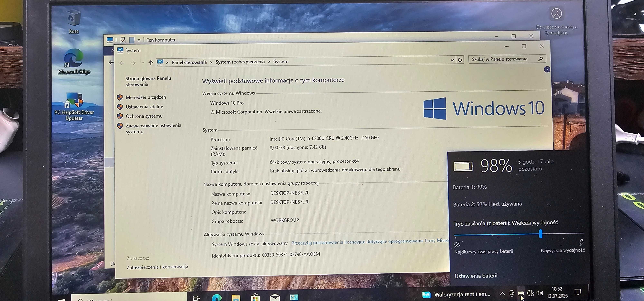The image size is (644, 301).
Task: Open Microsoft Store from the taskbar
Action: click(255, 297)
